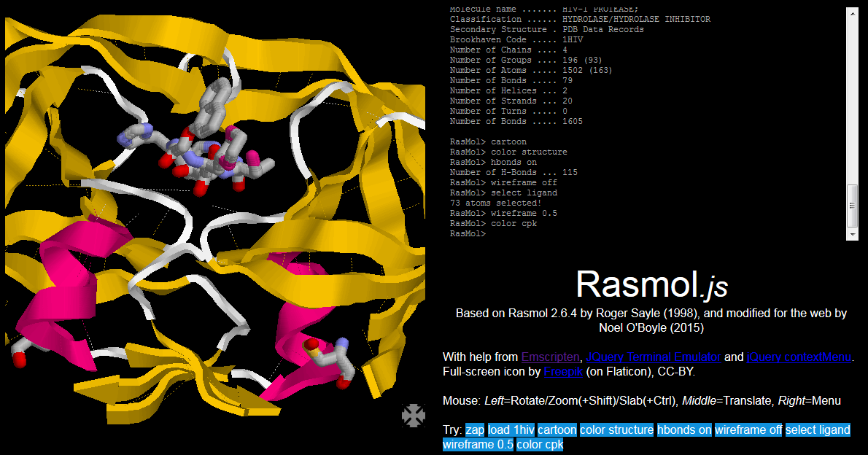868x455 pixels.
Task: Execute the "load 1hiv" command shortcut
Action: click(x=511, y=430)
